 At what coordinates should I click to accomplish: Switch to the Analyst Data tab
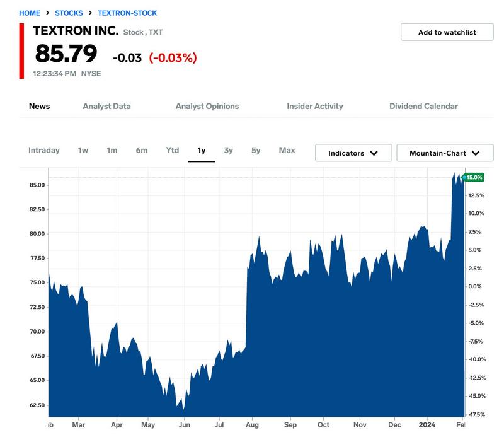tap(106, 106)
